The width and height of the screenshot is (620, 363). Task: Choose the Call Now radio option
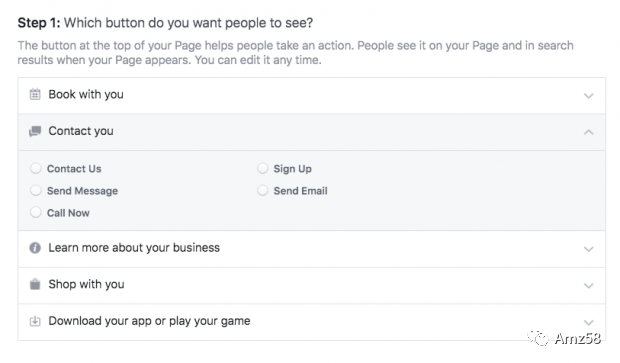coord(36,213)
